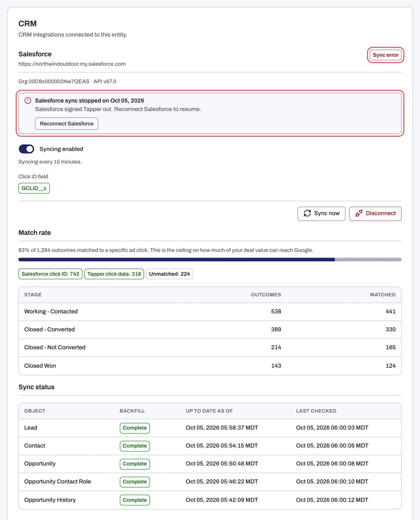The width and height of the screenshot is (420, 520).
Task: Click the Syncing every 15 minutes text
Action: 50,162
